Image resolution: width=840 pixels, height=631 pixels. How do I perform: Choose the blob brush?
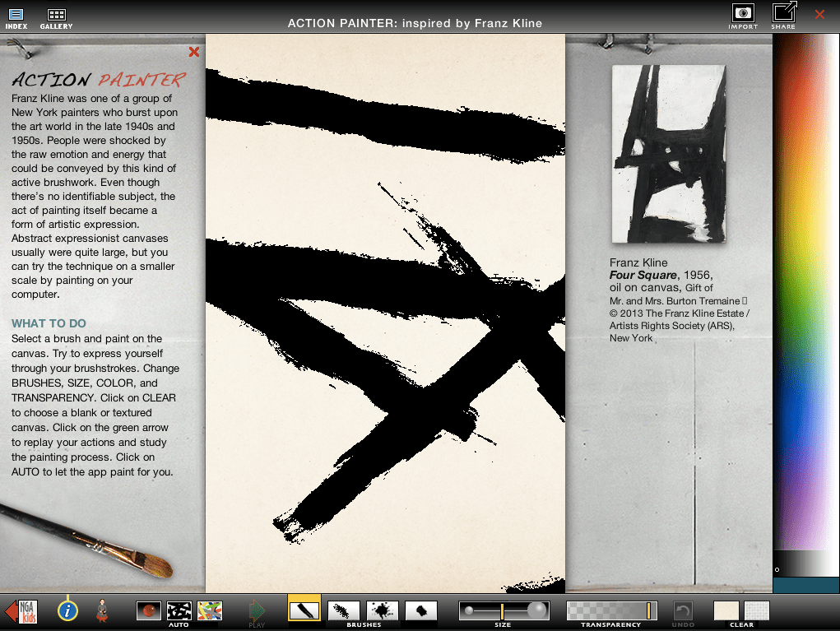[x=421, y=610]
